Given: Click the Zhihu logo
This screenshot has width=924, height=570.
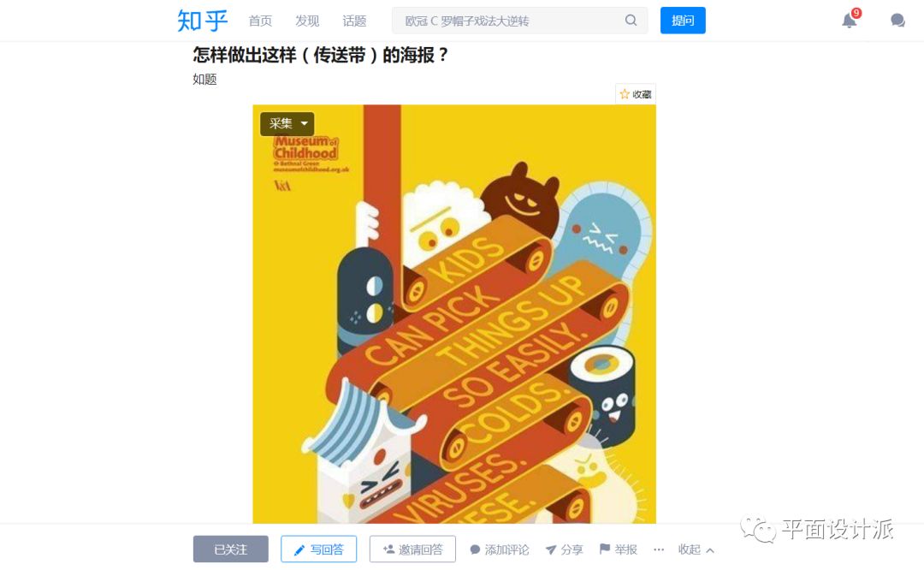Looking at the screenshot, I should 202,21.
